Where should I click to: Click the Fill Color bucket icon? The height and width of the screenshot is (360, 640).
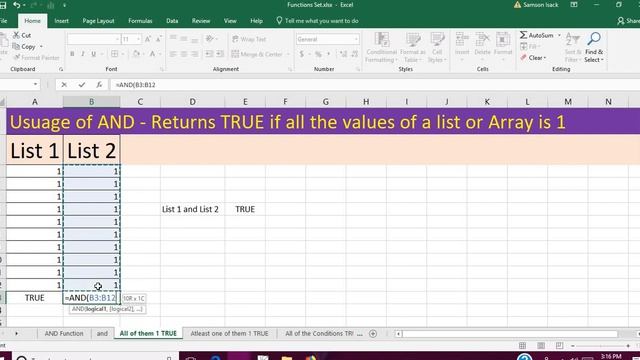point(136,54)
